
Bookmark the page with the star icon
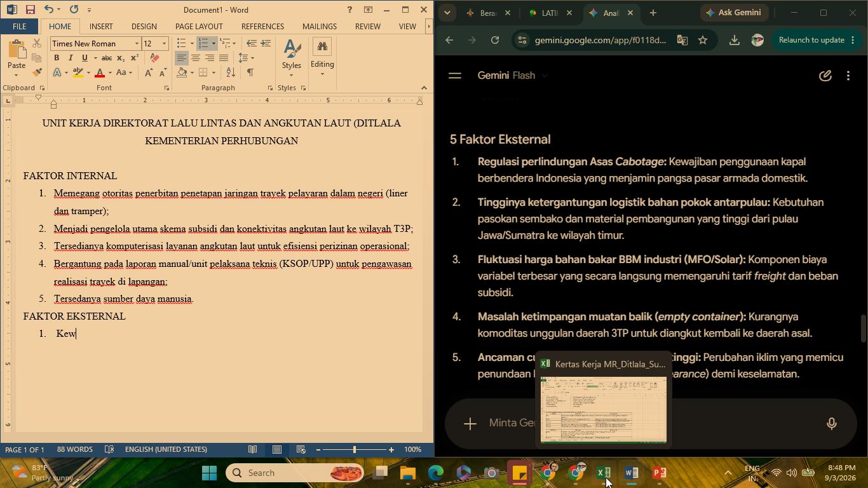(x=702, y=40)
